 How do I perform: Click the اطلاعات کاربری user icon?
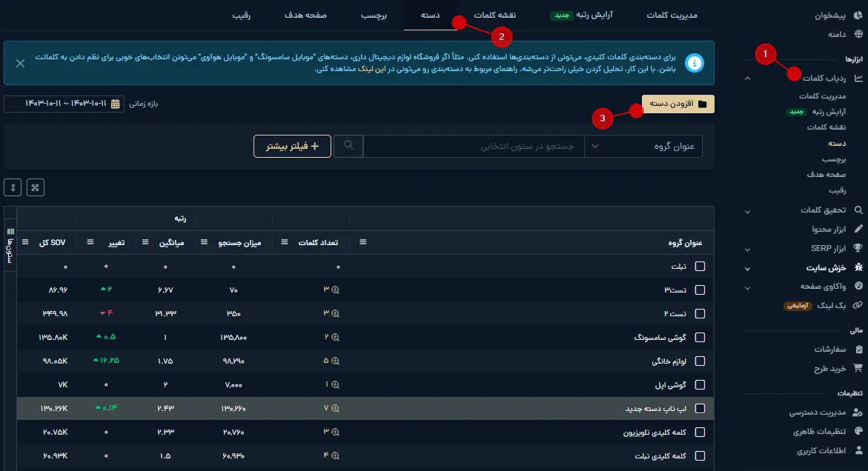tap(859, 450)
